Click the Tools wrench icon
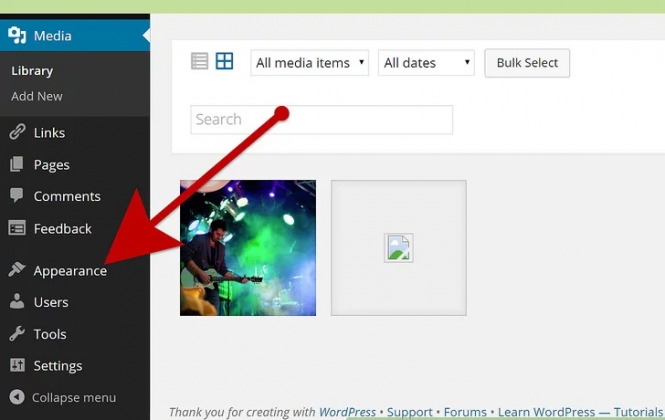The width and height of the screenshot is (665, 420). [x=17, y=334]
